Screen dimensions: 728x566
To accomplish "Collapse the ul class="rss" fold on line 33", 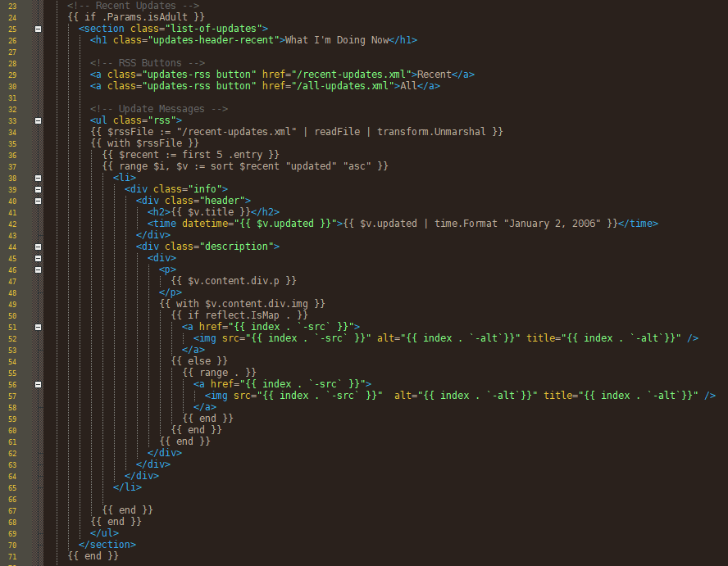I will click(38, 120).
